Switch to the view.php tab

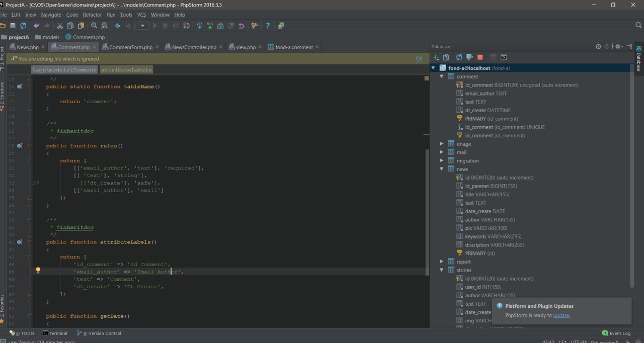click(x=246, y=47)
